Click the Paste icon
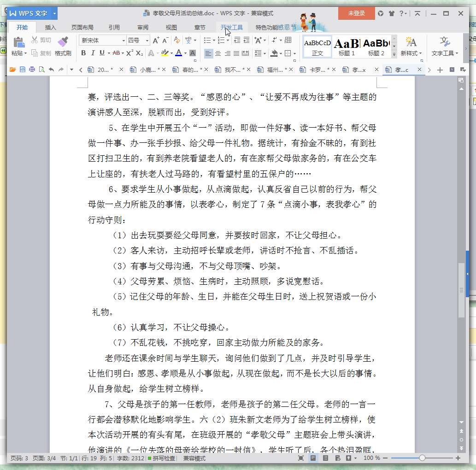The width and height of the screenshot is (476, 470). tap(19, 42)
